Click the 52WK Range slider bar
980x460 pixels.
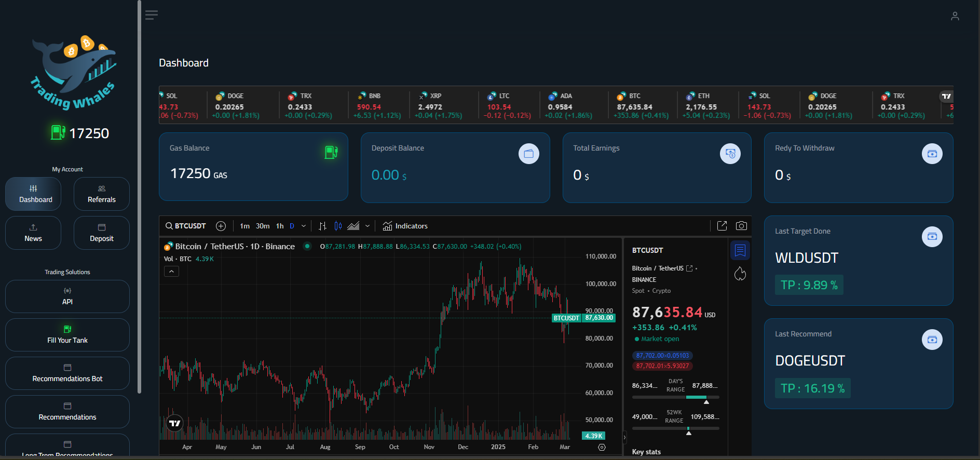(x=676, y=428)
